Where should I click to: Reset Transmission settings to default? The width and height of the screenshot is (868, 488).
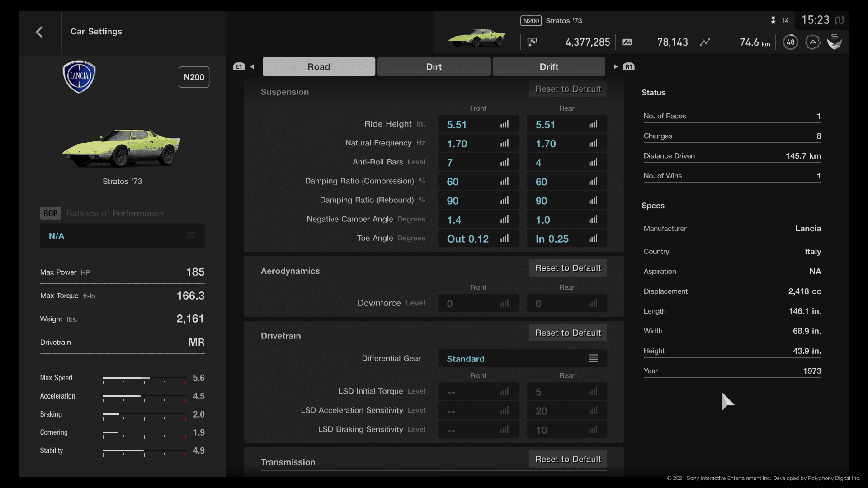tap(568, 459)
